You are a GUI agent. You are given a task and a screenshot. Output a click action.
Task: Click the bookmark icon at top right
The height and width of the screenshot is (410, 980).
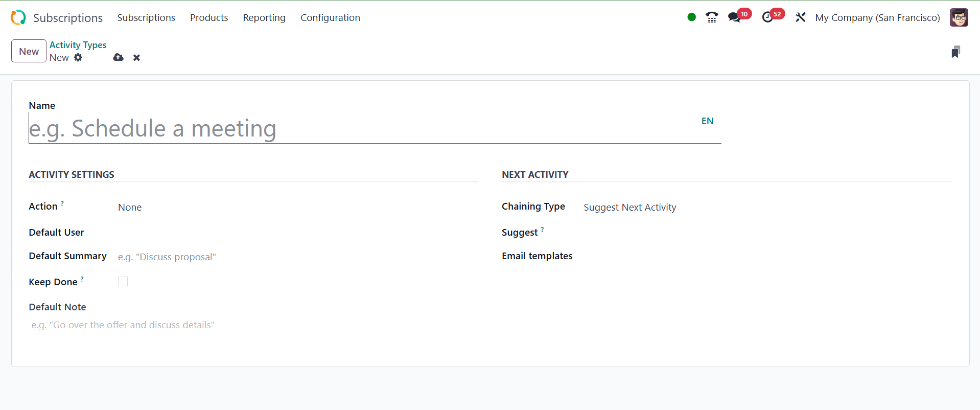click(x=955, y=52)
